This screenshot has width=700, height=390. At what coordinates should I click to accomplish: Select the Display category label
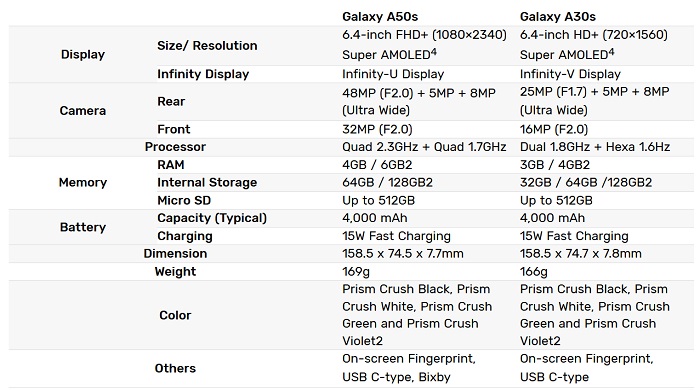tap(83, 54)
